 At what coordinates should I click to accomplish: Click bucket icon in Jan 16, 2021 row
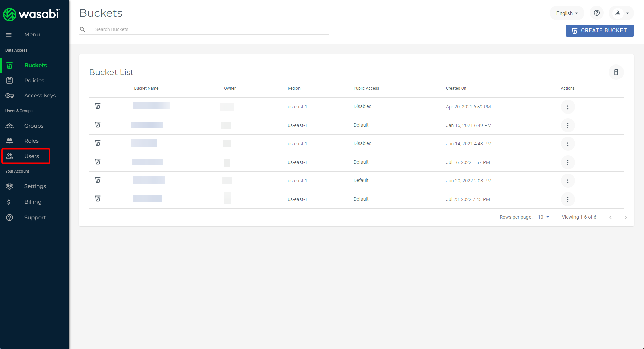click(98, 125)
